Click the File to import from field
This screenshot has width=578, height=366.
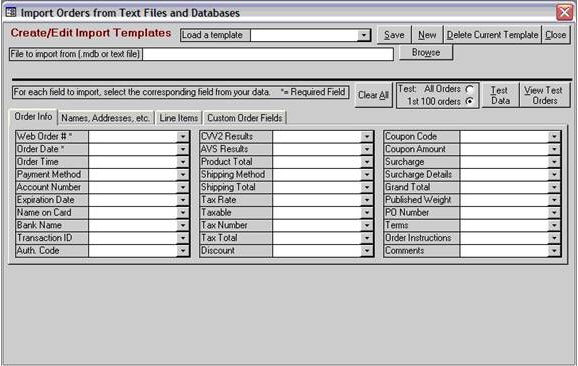268,54
